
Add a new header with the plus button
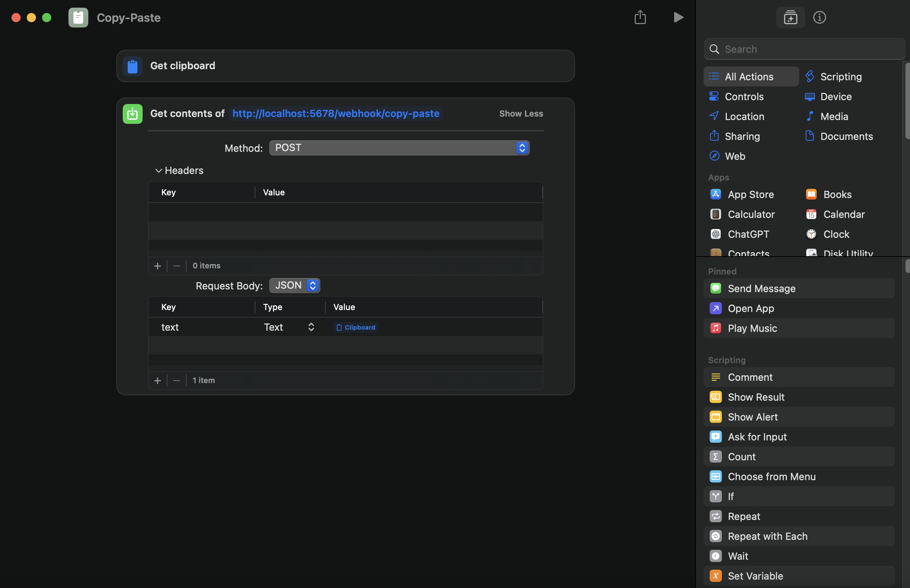[x=158, y=266]
